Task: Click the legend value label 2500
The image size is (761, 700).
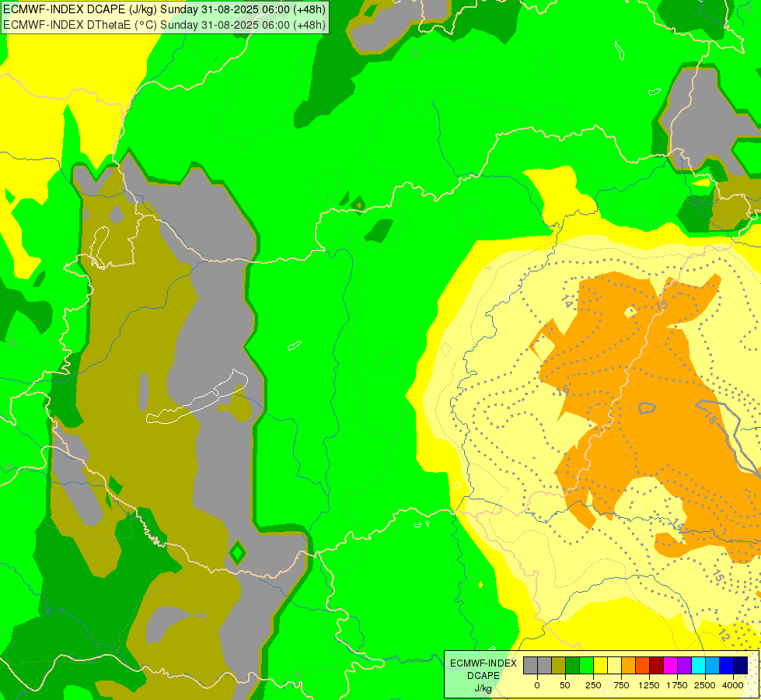Action: tap(705, 685)
